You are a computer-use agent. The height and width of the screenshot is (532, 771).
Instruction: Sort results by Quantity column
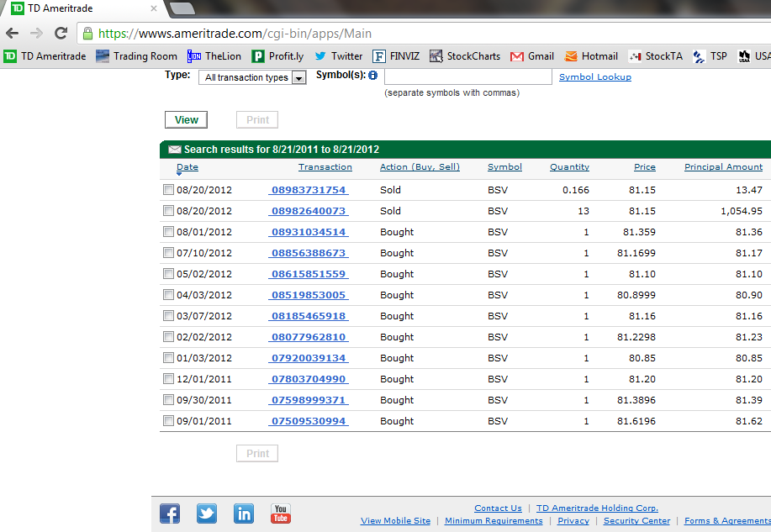(569, 167)
